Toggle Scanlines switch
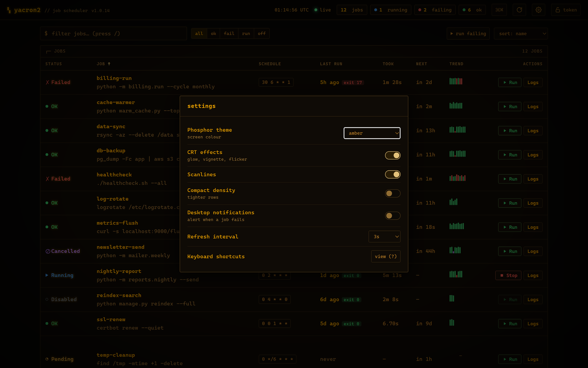The height and width of the screenshot is (368, 588). pyautogui.click(x=393, y=174)
